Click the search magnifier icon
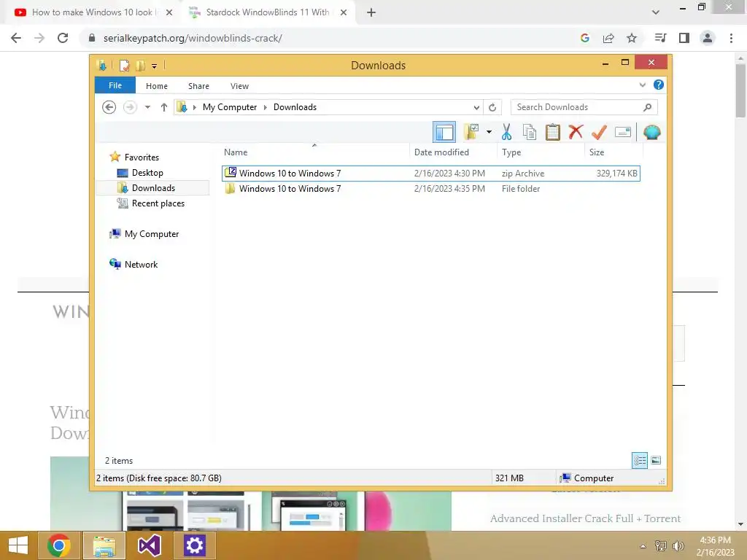 [x=648, y=107]
